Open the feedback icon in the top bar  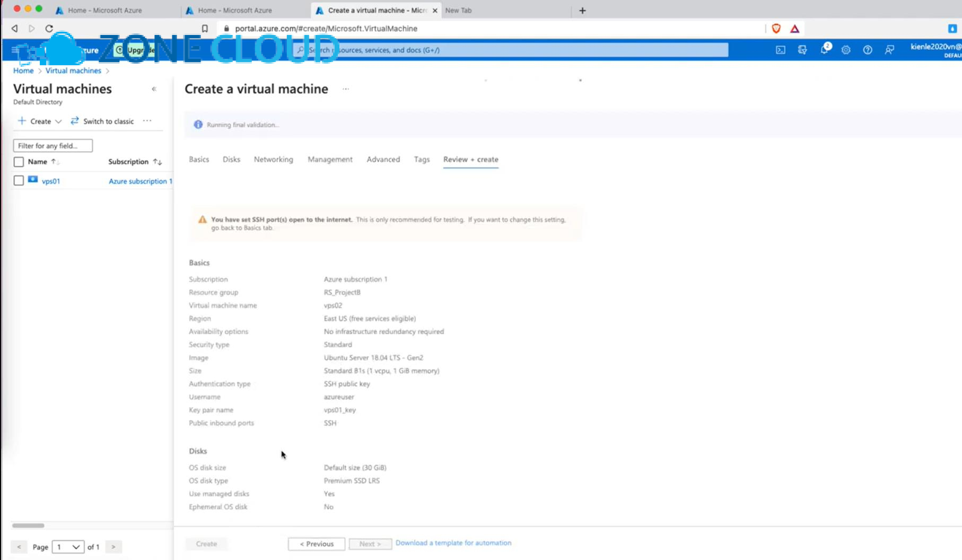click(x=889, y=50)
